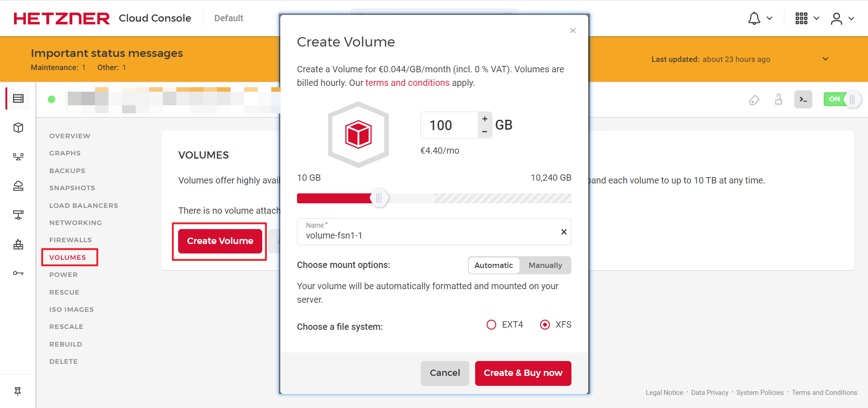Click the volume size slider handle
The height and width of the screenshot is (408, 868).
pos(379,198)
